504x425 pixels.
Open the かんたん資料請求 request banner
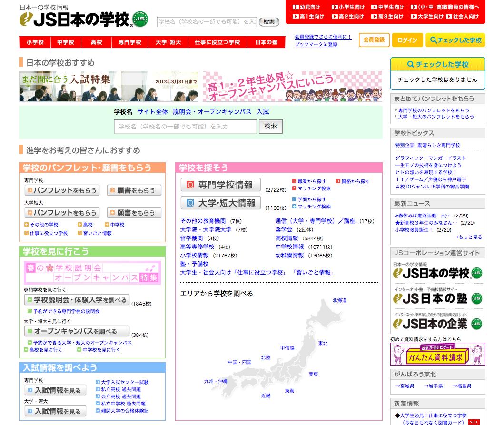(437, 355)
